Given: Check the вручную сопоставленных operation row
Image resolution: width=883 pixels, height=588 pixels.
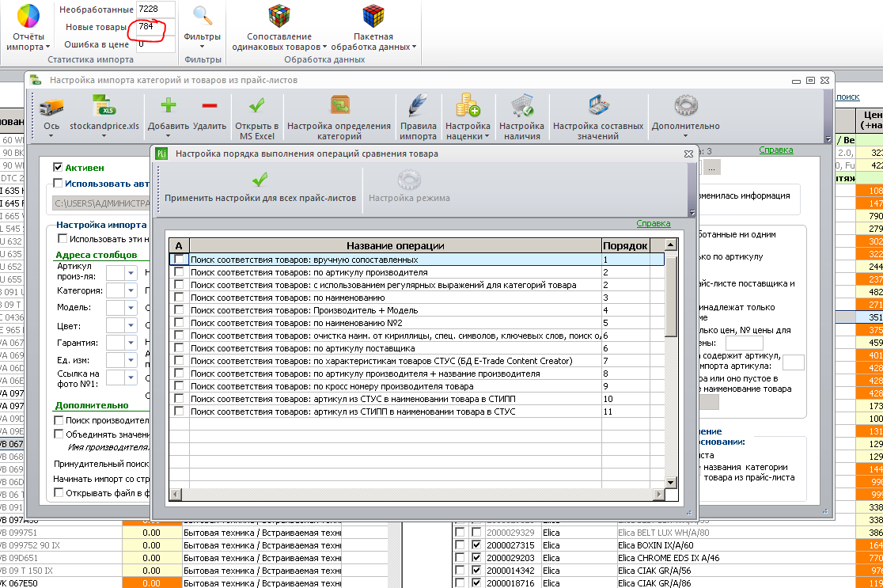Looking at the screenshot, I should tap(179, 260).
